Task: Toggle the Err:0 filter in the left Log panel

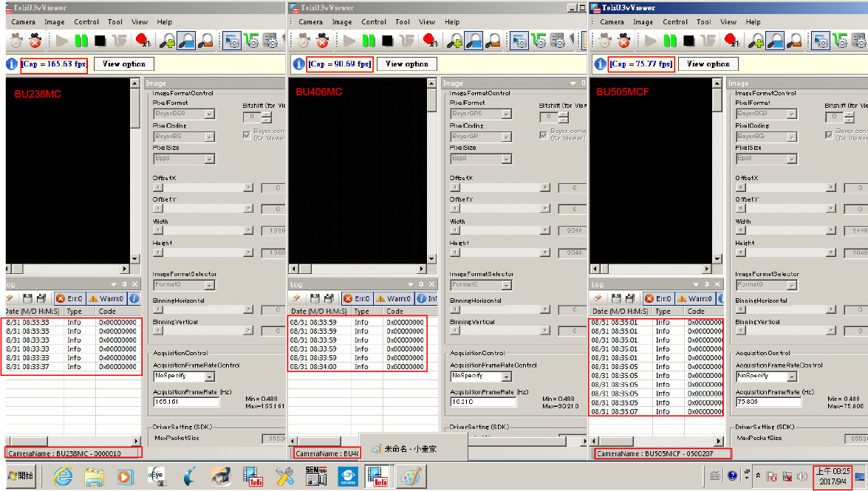Action: coord(69,298)
